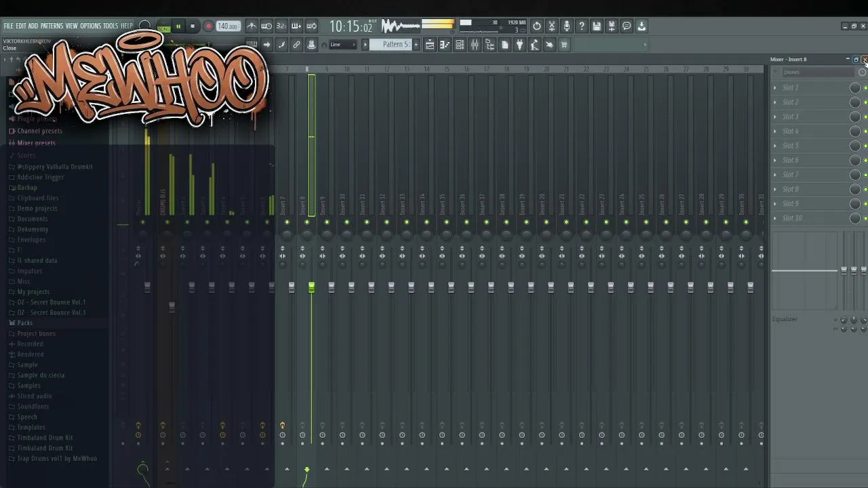868x488 pixels.
Task: Click the download content library icon
Action: (x=642, y=26)
